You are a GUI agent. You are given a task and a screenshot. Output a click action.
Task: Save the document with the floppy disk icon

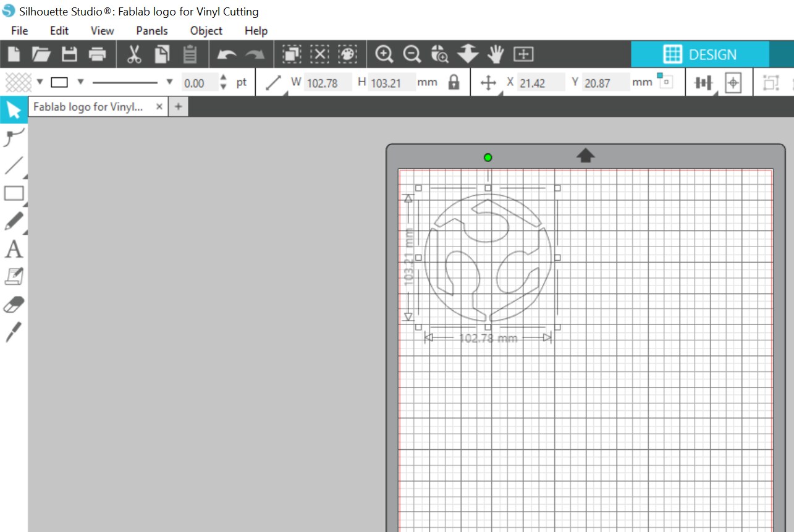[70, 54]
